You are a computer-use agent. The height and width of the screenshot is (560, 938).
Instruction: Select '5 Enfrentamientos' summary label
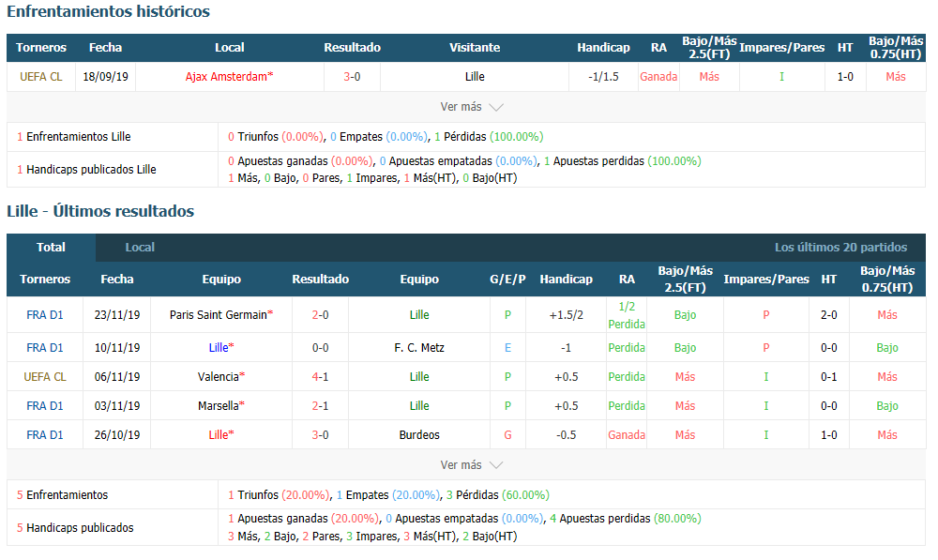(62, 494)
